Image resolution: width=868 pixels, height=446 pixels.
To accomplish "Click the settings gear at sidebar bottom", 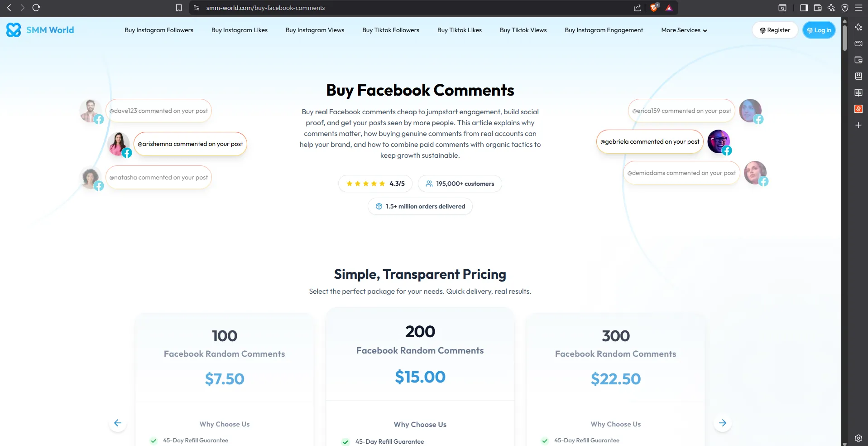I will 858,438.
